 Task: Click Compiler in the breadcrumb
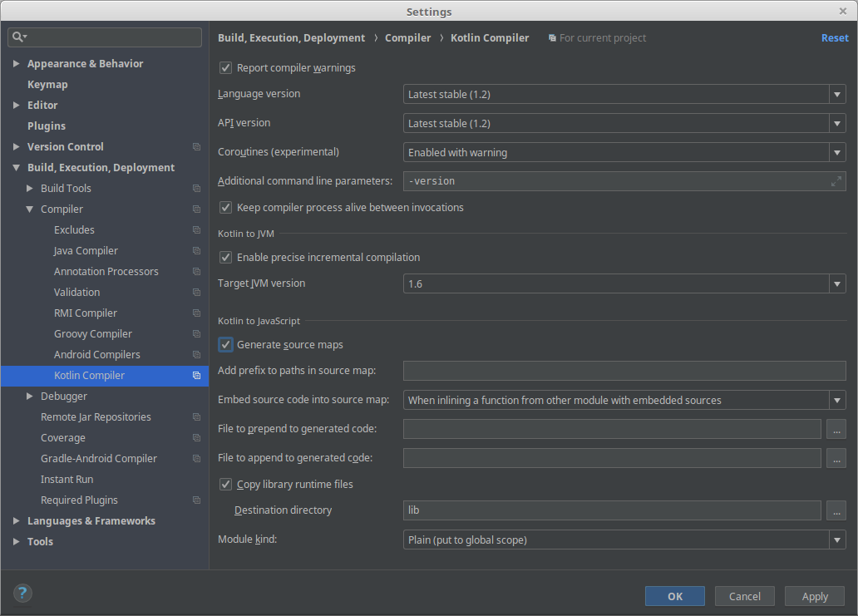(407, 37)
